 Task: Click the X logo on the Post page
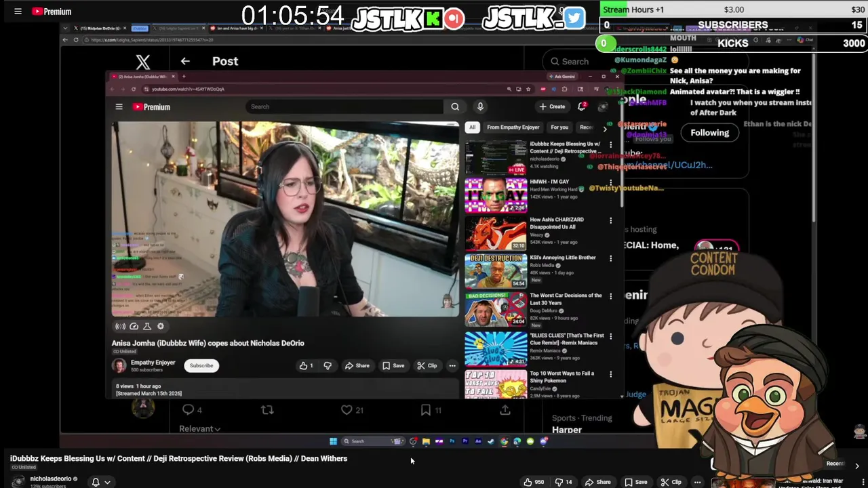coord(142,62)
